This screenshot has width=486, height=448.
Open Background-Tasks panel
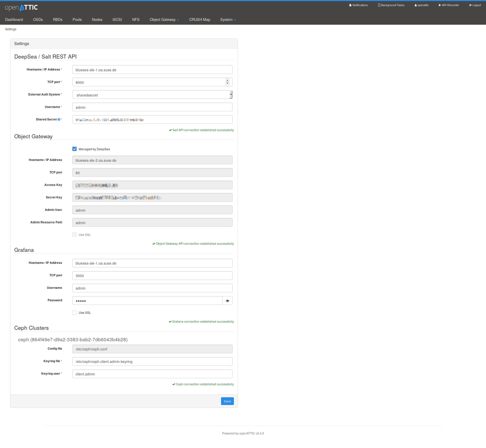391,5
